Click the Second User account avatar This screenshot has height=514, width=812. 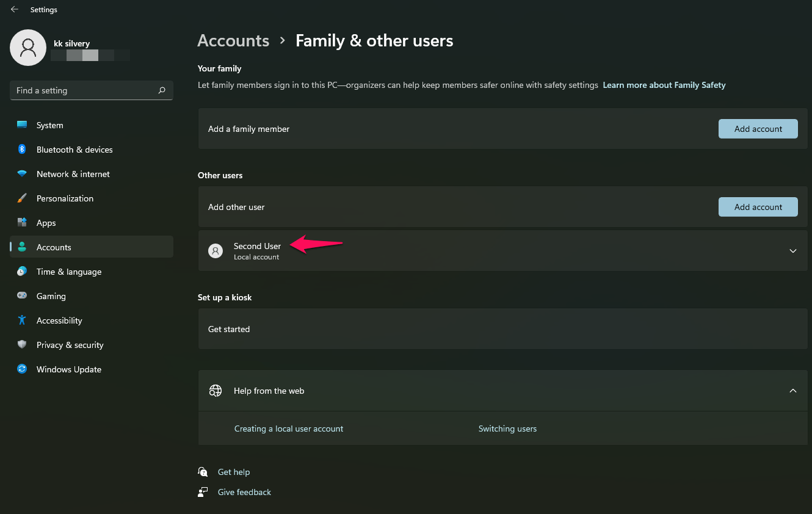pos(215,250)
